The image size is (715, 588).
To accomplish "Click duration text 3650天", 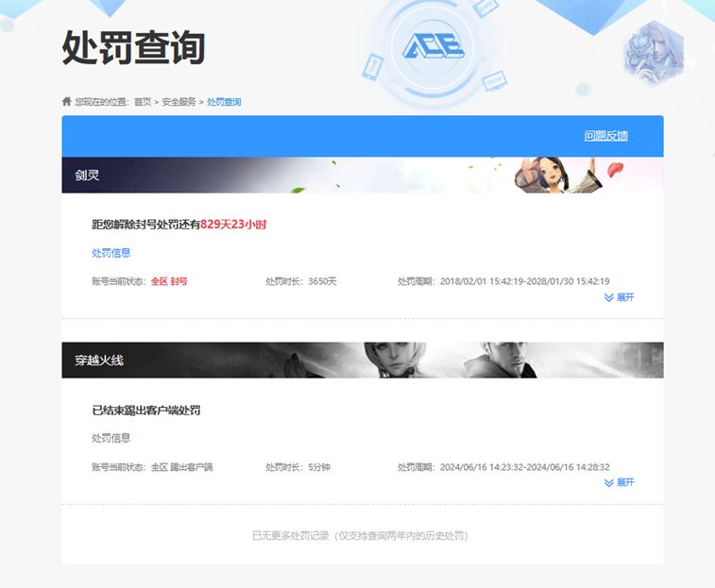I will pyautogui.click(x=322, y=281).
